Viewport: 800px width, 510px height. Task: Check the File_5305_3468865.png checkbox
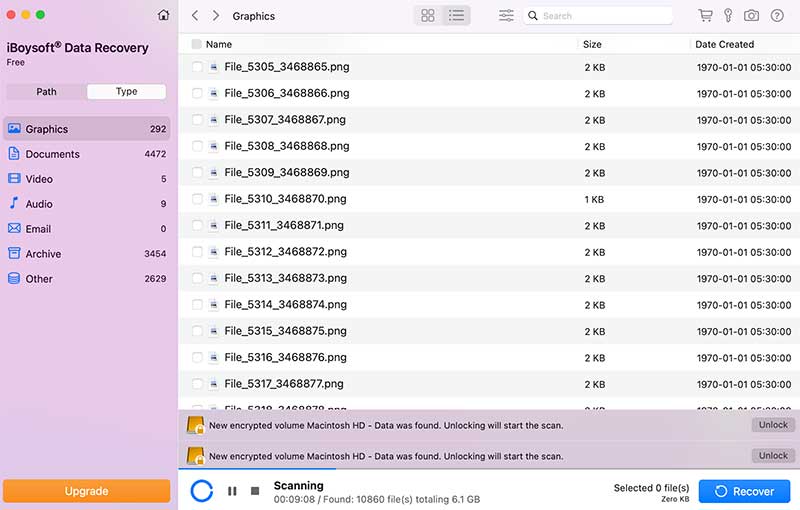coord(197,67)
